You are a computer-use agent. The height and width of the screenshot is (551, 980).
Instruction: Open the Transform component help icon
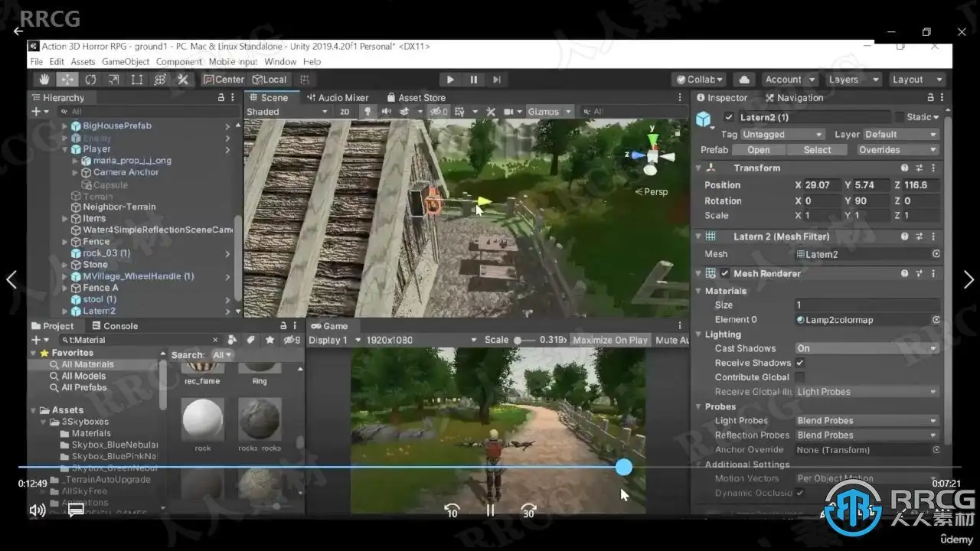(905, 168)
